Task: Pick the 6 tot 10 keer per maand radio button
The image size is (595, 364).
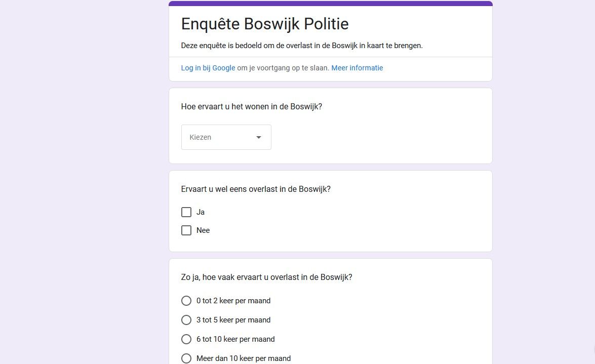Action: click(186, 339)
